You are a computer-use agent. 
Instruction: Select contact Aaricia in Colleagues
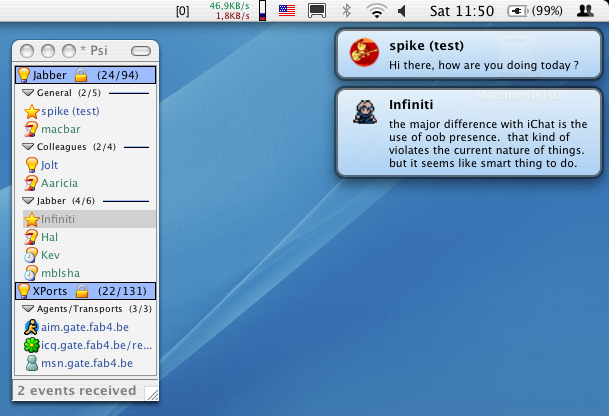(x=89, y=183)
